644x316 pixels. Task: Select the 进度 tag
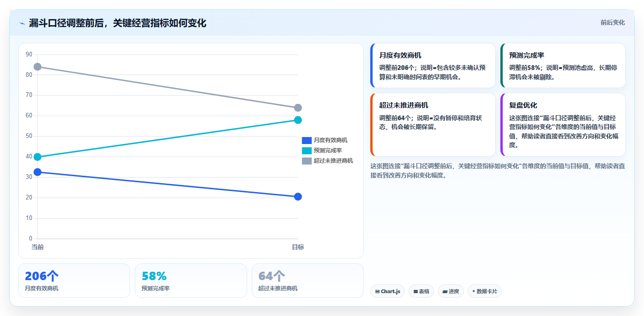tap(451, 291)
